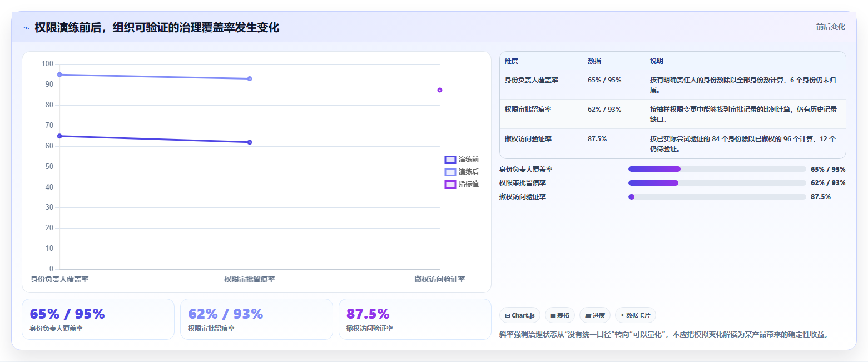Image resolution: width=868 pixels, height=362 pixels.
Task: Click the 演练前 point at 身份负责人覆盖率
Action: click(59, 136)
